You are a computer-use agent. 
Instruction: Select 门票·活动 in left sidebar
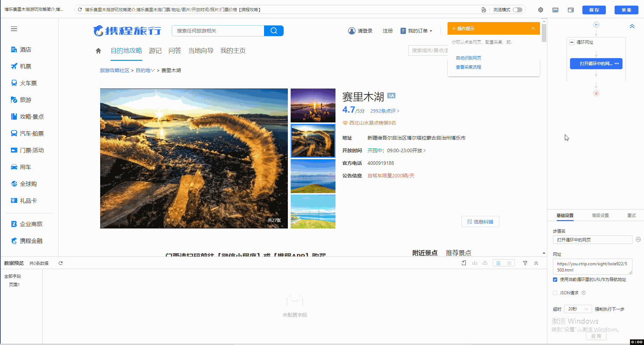coord(27,150)
